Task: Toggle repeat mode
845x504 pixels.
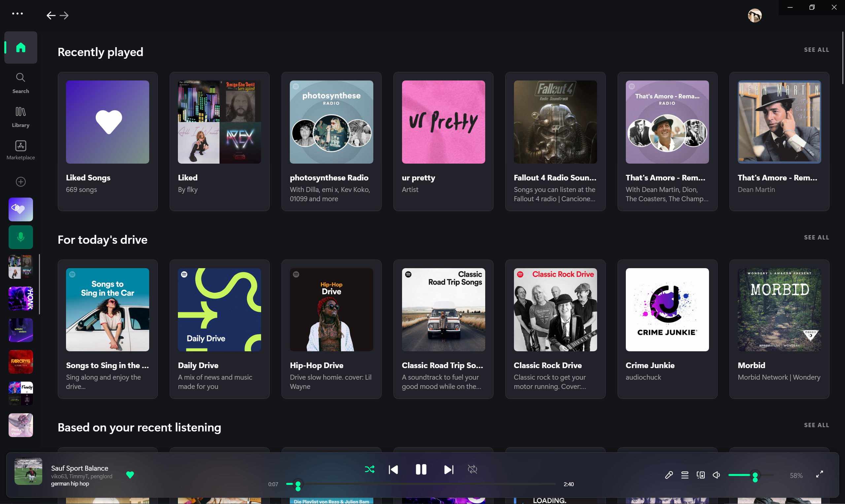Action: [472, 469]
